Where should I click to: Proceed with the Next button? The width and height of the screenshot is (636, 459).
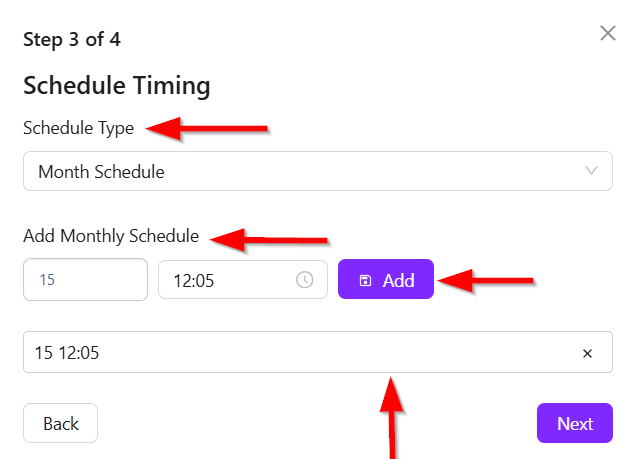coord(574,423)
